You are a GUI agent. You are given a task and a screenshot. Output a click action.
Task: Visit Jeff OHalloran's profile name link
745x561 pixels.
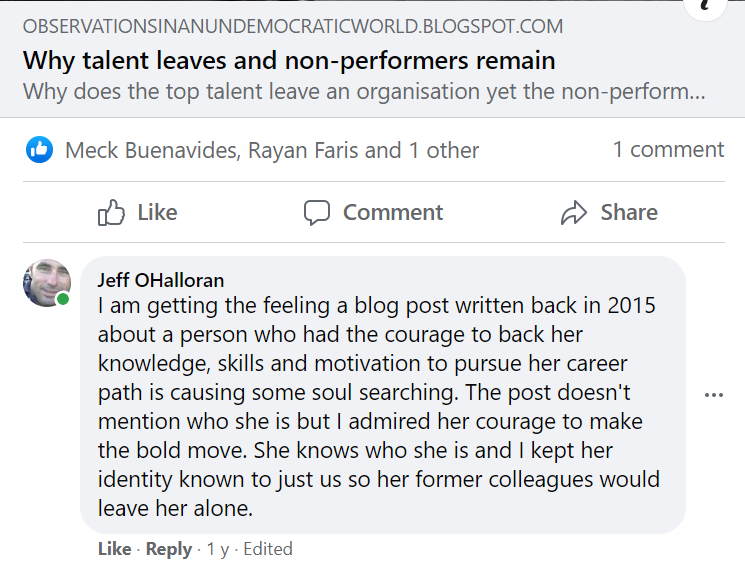pyautogui.click(x=160, y=280)
